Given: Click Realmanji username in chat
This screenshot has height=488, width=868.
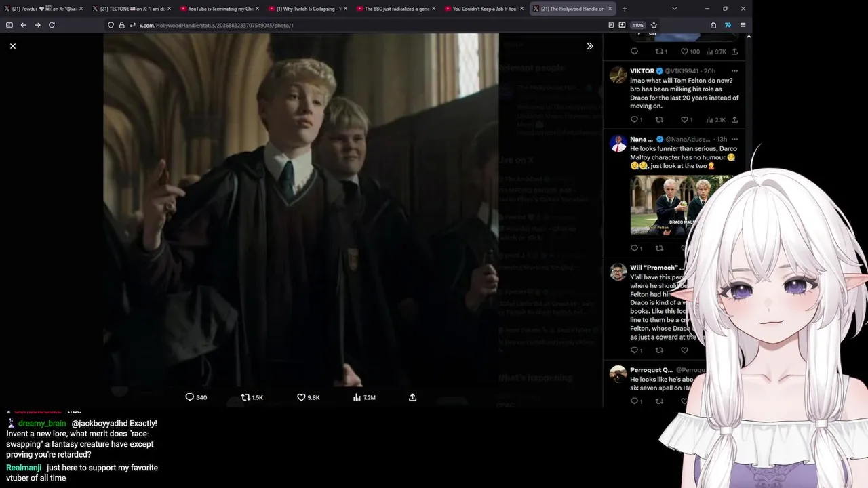Looking at the screenshot, I should (24, 468).
